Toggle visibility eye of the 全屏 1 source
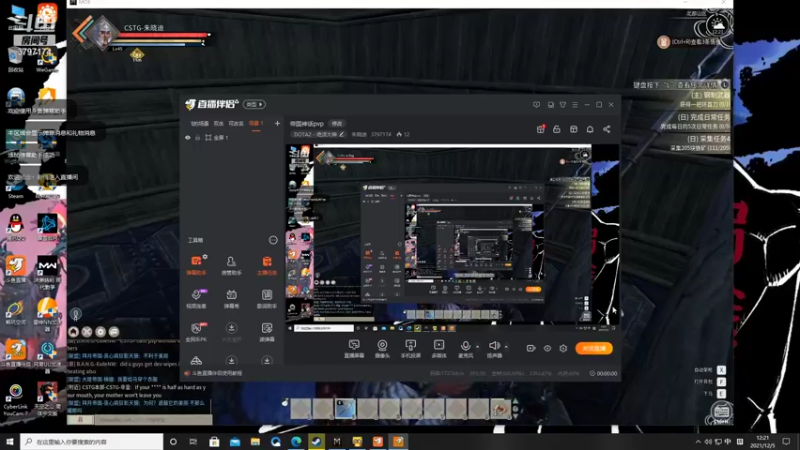The width and height of the screenshot is (800, 450). point(188,138)
